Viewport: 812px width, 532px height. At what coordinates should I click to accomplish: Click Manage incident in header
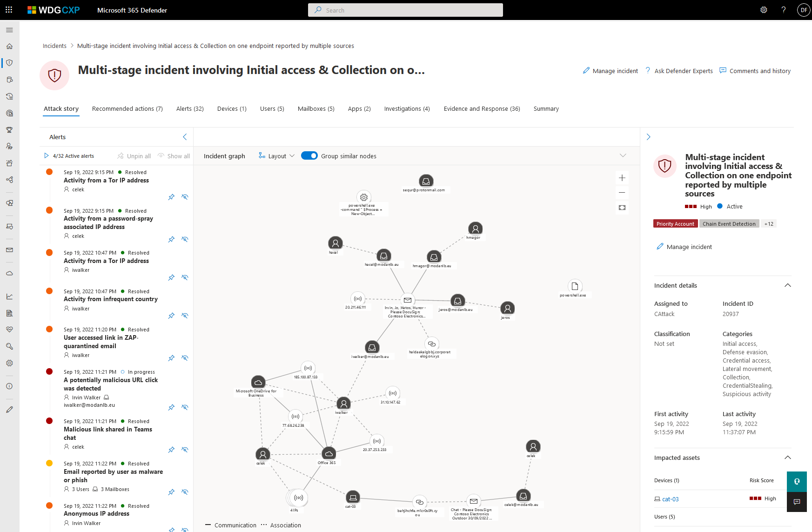tap(610, 71)
